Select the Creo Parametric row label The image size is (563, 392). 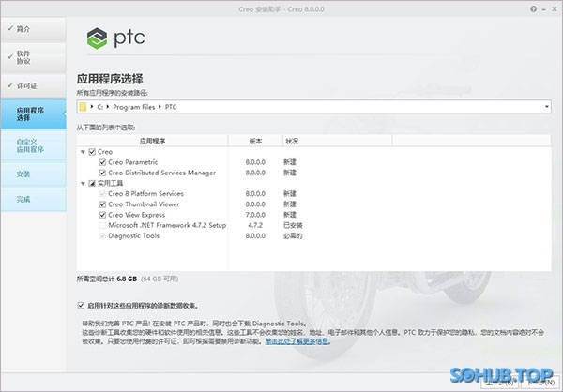tap(133, 162)
